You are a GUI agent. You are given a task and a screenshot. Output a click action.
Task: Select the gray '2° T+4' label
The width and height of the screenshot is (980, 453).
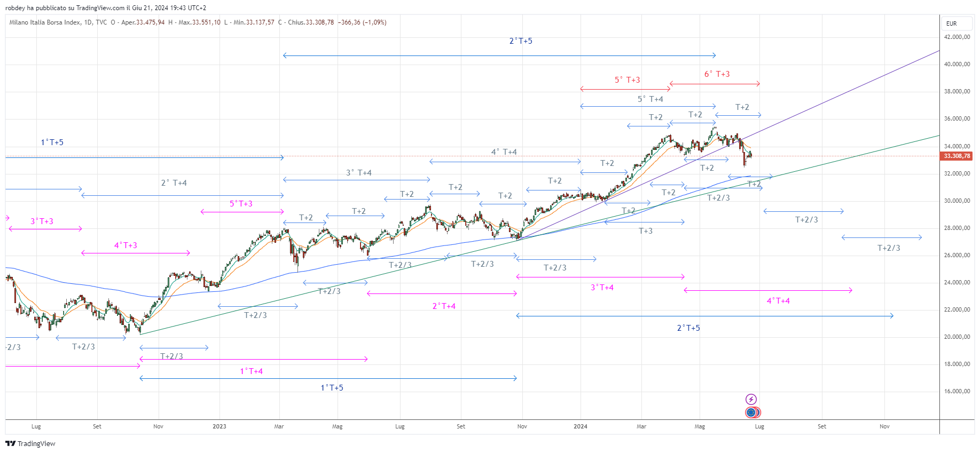point(174,183)
